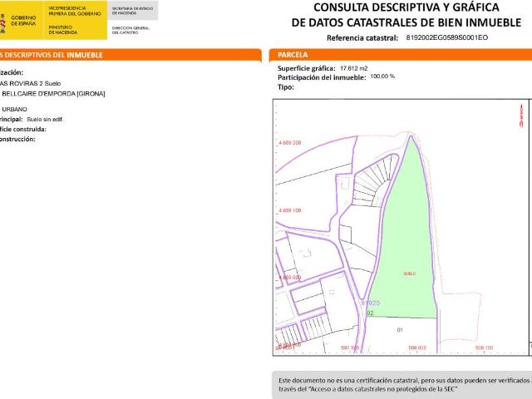Click the 81920 block label on the map
Viewport: 532px width, 399px height.
[370, 303]
